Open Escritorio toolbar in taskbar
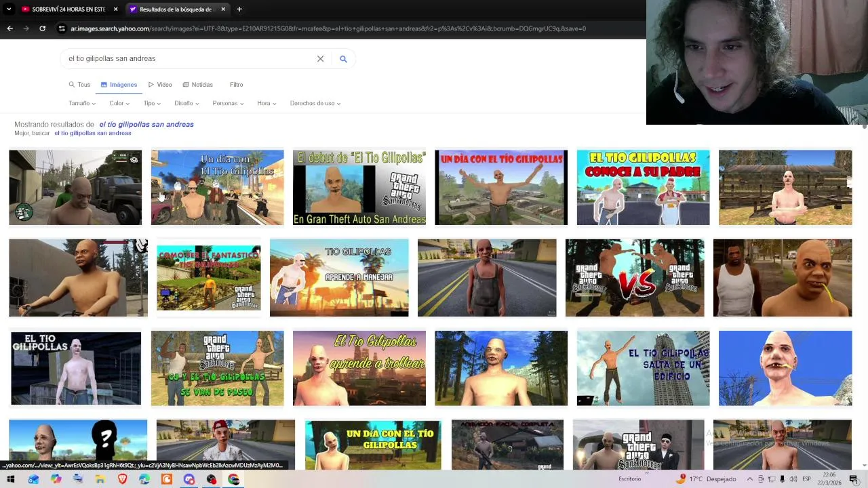The width and height of the screenshot is (868, 488). [629, 479]
